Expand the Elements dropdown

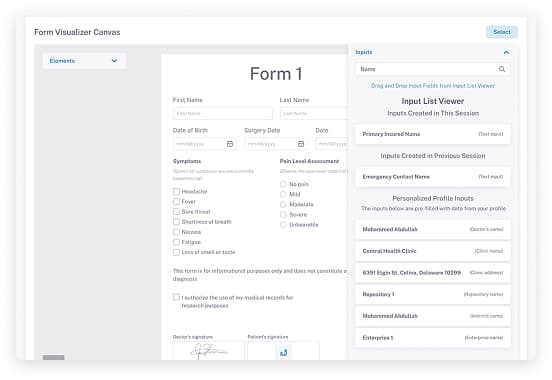[x=84, y=61]
